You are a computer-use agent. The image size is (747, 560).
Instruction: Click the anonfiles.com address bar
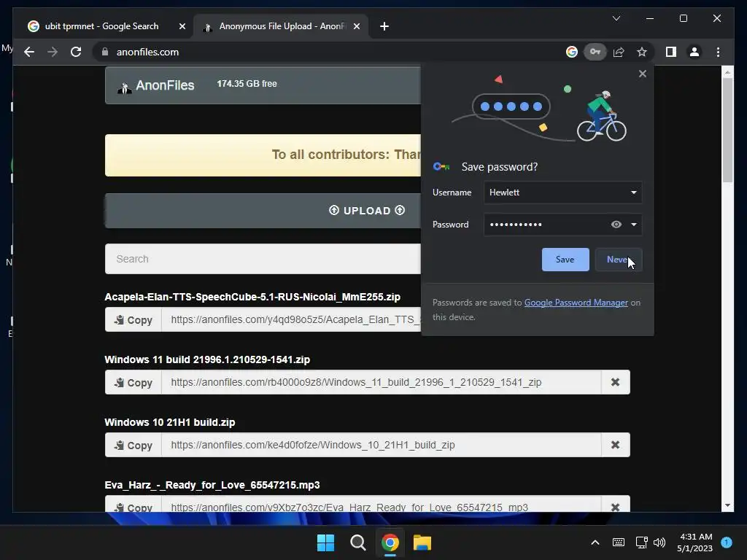pos(329,52)
